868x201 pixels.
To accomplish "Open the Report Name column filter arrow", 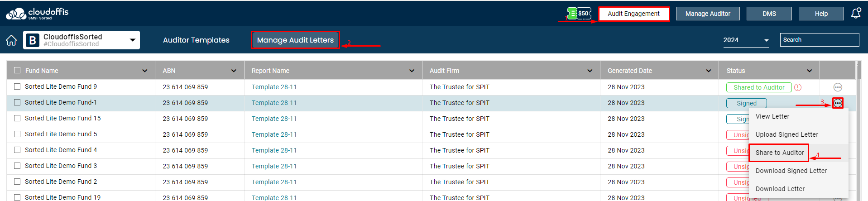I will (x=412, y=71).
